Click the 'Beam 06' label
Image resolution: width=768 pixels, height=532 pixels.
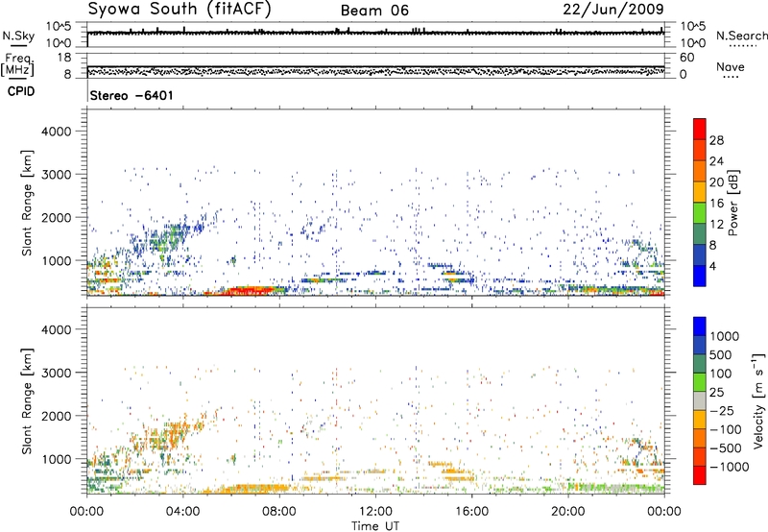click(x=374, y=11)
